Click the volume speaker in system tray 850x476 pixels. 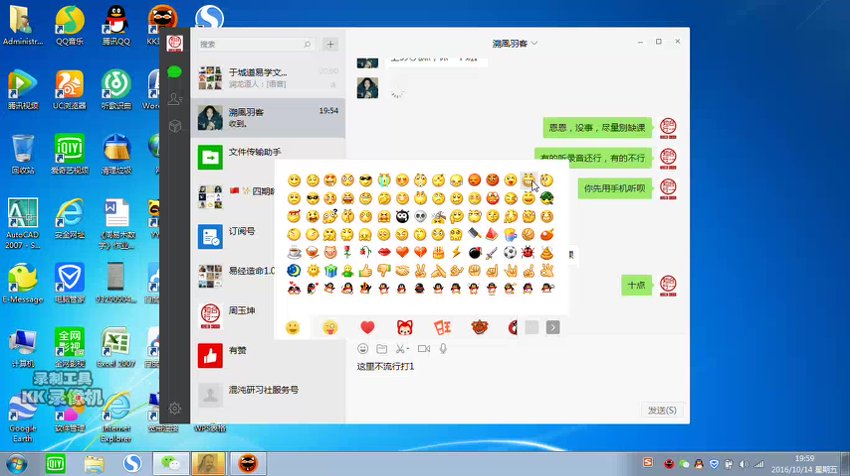coord(743,464)
